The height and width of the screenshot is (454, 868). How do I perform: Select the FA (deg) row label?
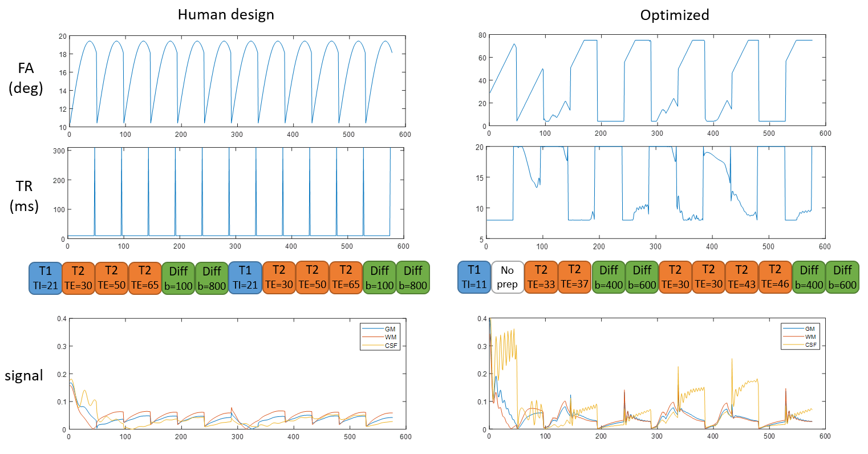coord(26,78)
